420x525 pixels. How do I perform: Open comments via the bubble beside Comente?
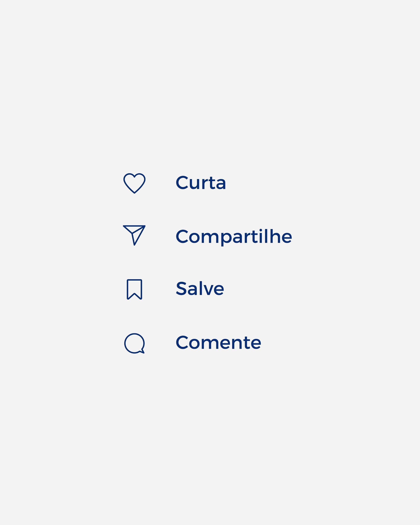tap(134, 343)
